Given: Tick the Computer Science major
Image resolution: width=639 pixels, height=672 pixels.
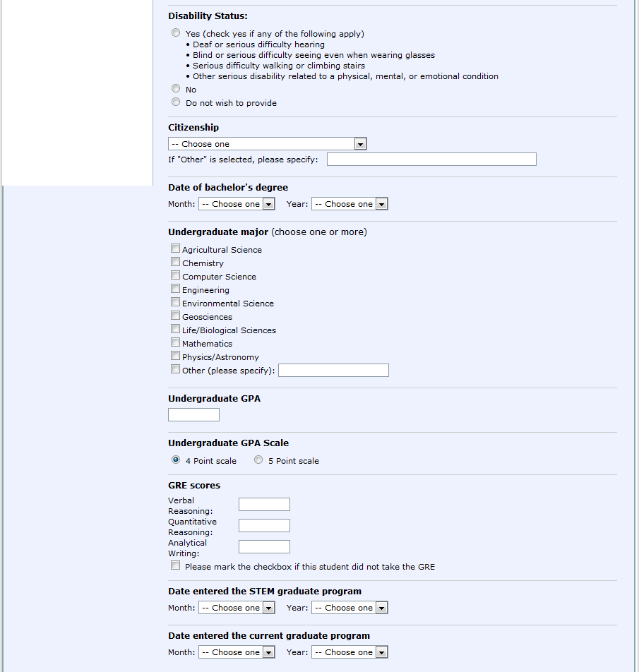Looking at the screenshot, I should tap(175, 275).
